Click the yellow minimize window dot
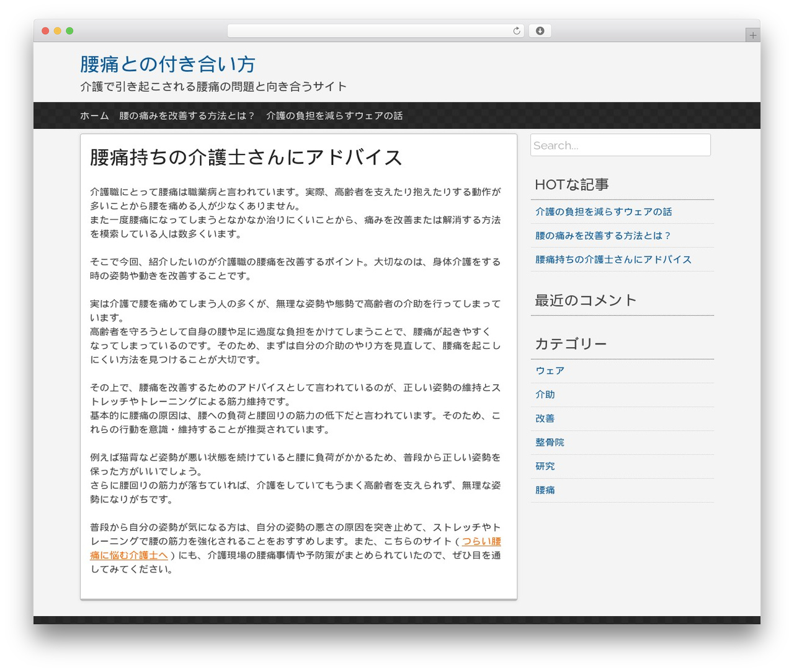The height and width of the screenshot is (672, 794). pos(57,31)
